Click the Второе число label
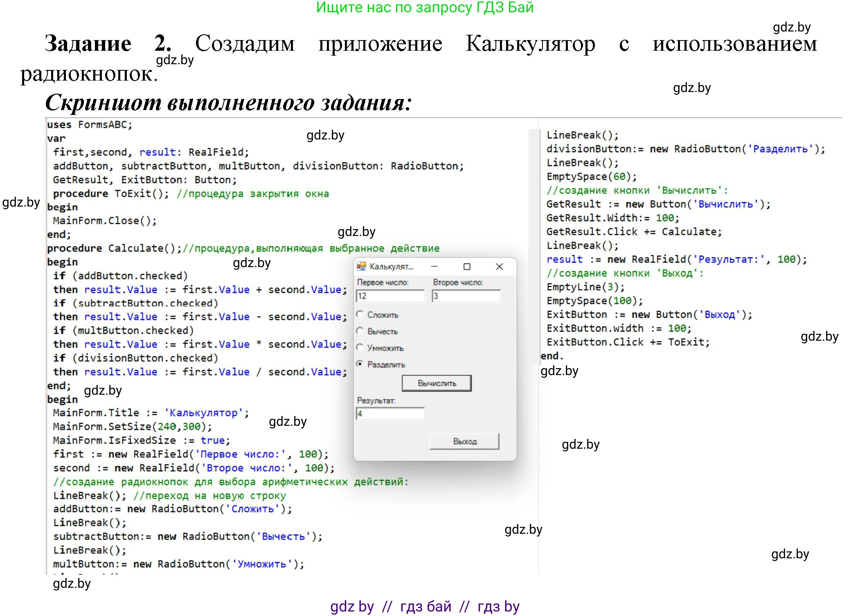Screen dimensions: 851x616 [458, 282]
